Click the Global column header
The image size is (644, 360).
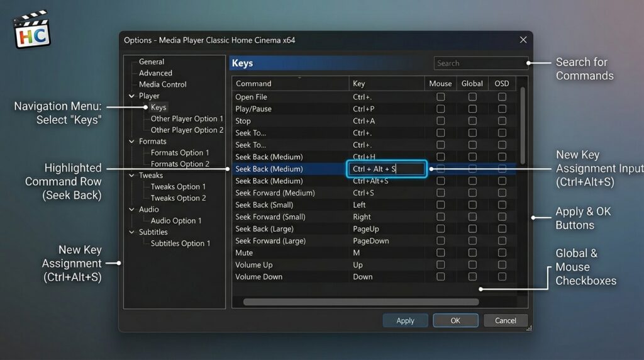(472, 84)
